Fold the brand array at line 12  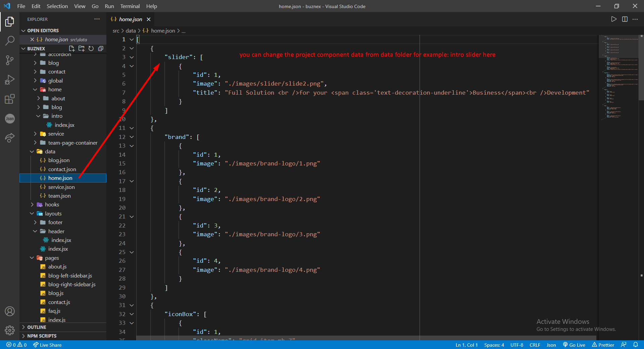(x=132, y=137)
